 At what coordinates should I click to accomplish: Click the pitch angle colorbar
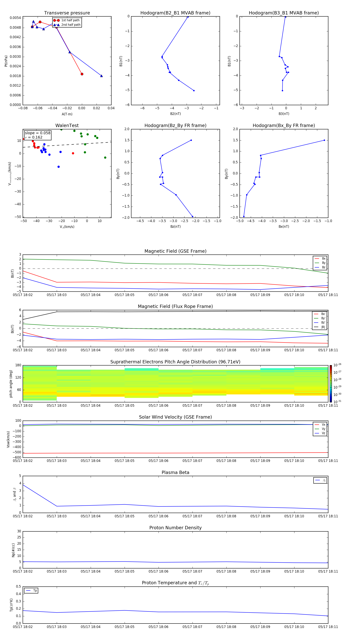[331, 384]
